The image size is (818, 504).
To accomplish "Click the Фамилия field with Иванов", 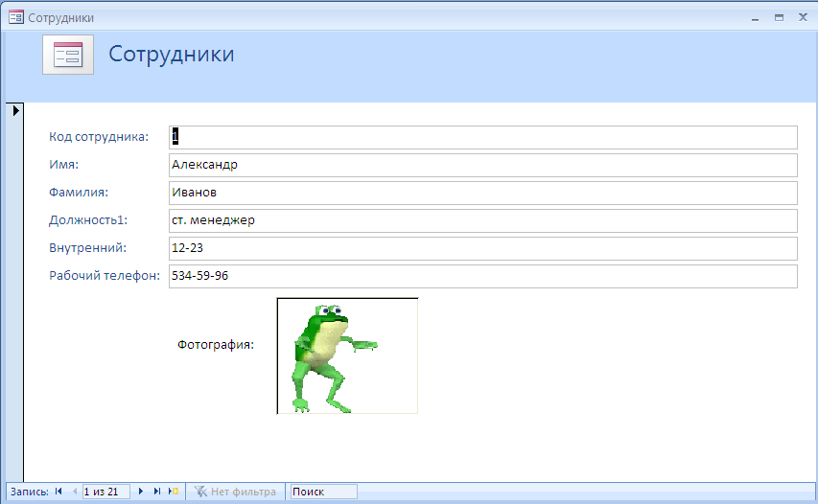I will click(483, 193).
